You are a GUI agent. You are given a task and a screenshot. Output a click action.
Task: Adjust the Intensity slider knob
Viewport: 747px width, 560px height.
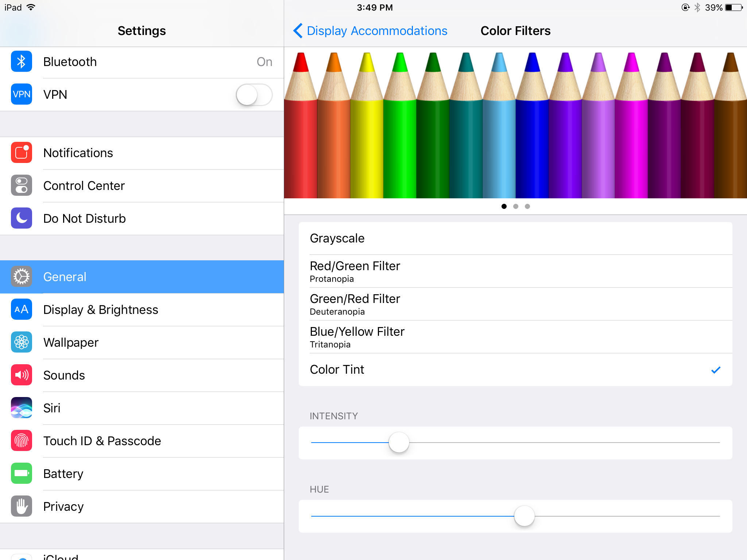point(399,442)
